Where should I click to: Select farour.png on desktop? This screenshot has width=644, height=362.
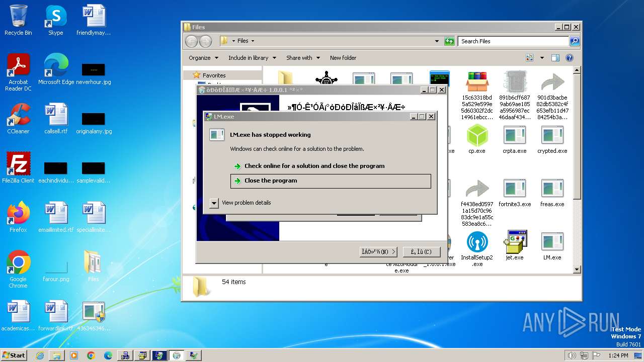[x=56, y=270]
